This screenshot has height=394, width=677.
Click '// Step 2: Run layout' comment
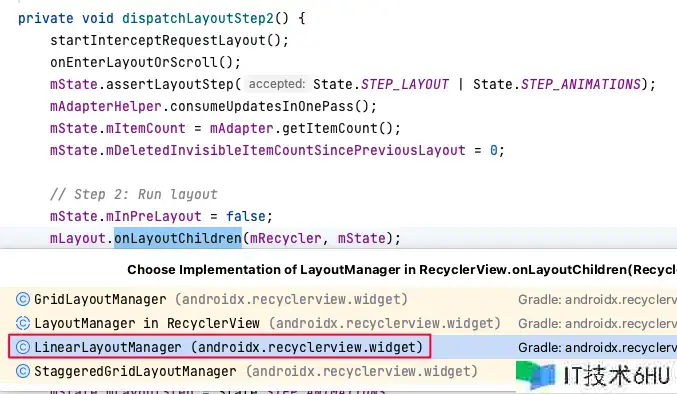133,194
